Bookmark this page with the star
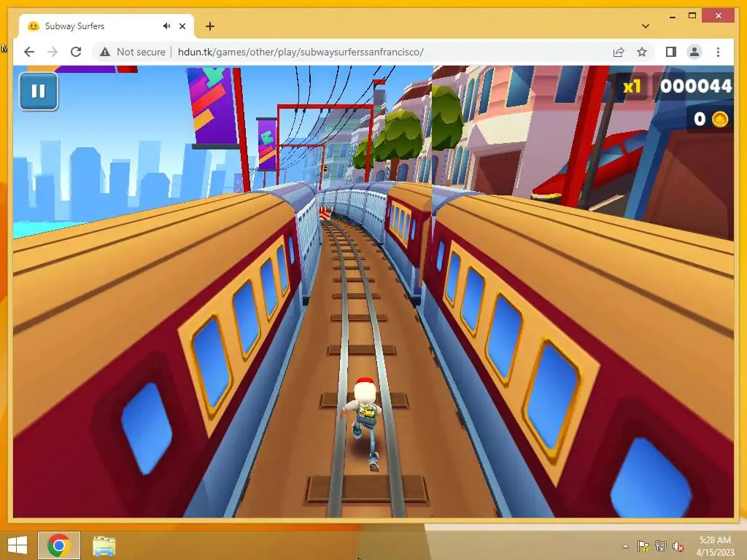The width and height of the screenshot is (747, 560). (x=642, y=52)
